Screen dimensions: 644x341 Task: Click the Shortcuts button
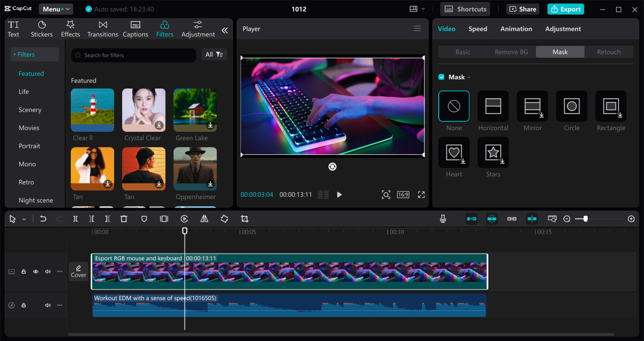[465, 9]
